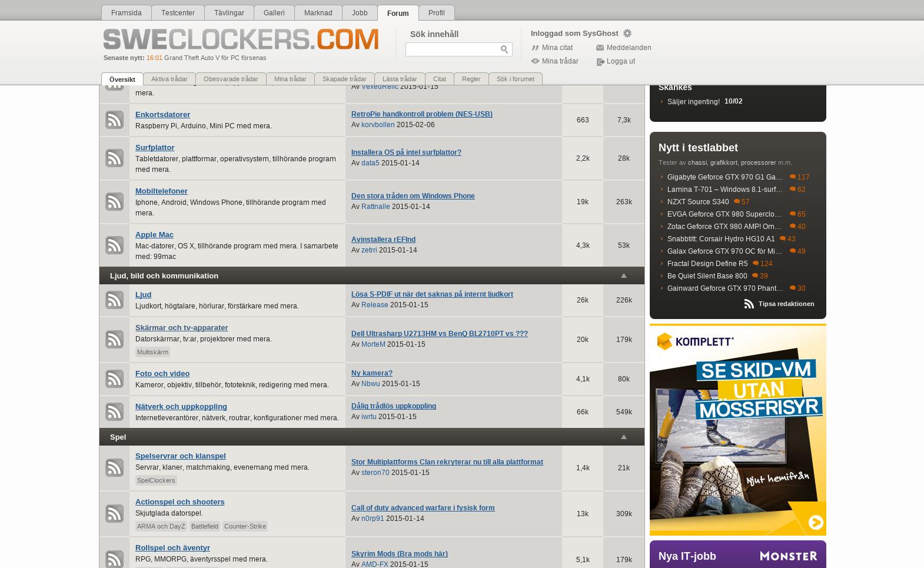The width and height of the screenshot is (924, 568).
Task: Open account settings gear icon
Action: 627,34
